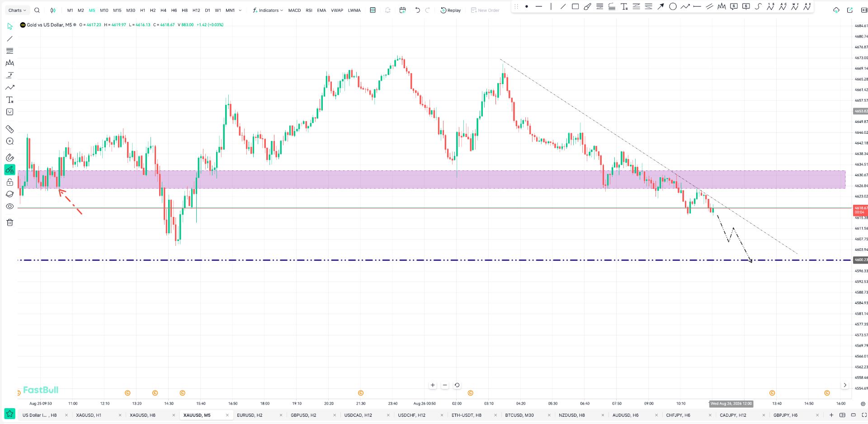Select the brush tool in drawing toolbar
Viewport: 868px width, 424px height.
587,6
